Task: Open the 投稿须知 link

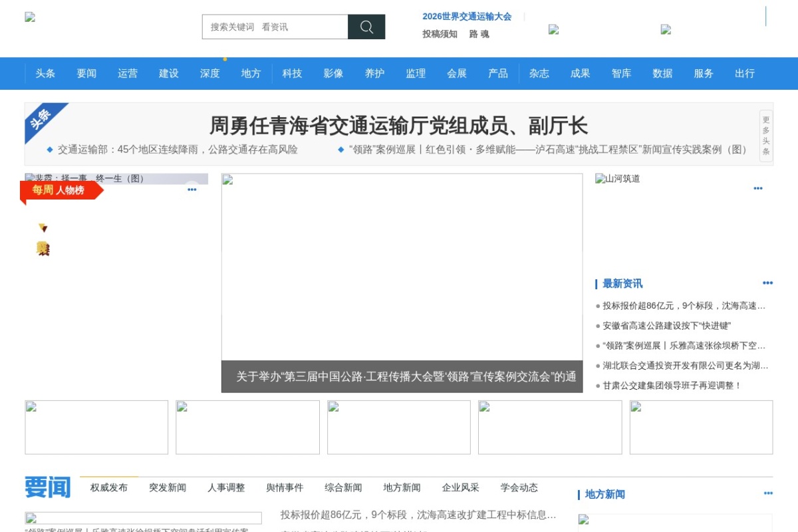Action: 440,34
